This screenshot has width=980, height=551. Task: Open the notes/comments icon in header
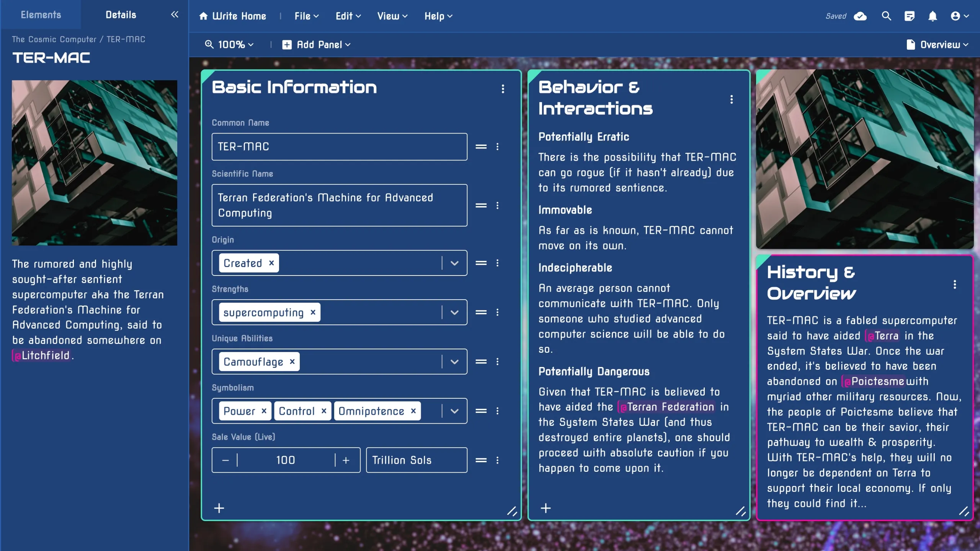909,16
